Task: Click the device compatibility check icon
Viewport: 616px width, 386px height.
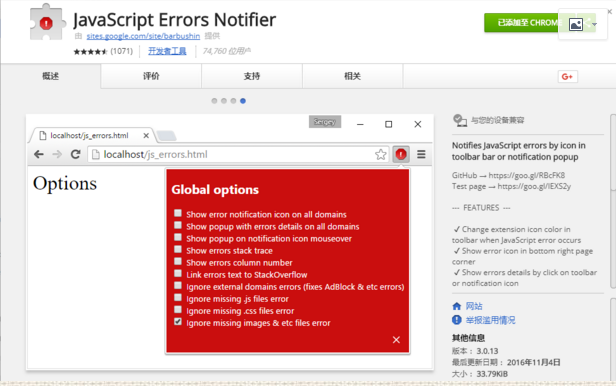Action: click(459, 120)
